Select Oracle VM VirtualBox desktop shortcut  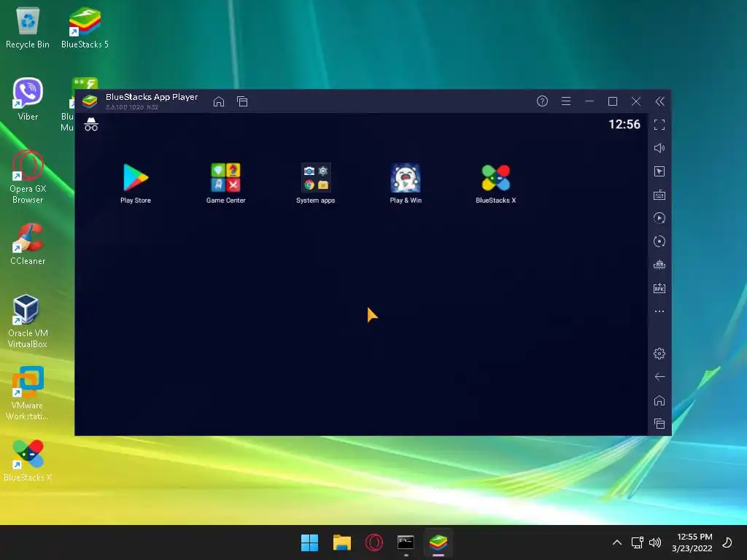(28, 321)
